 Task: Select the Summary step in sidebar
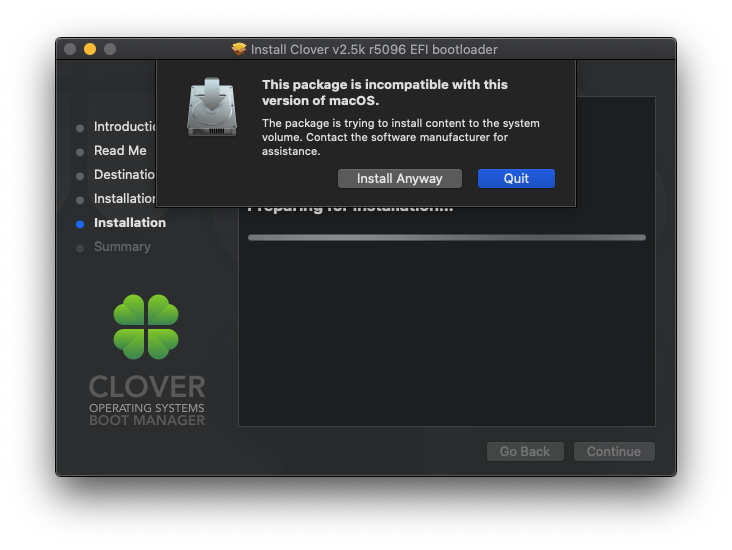122,247
